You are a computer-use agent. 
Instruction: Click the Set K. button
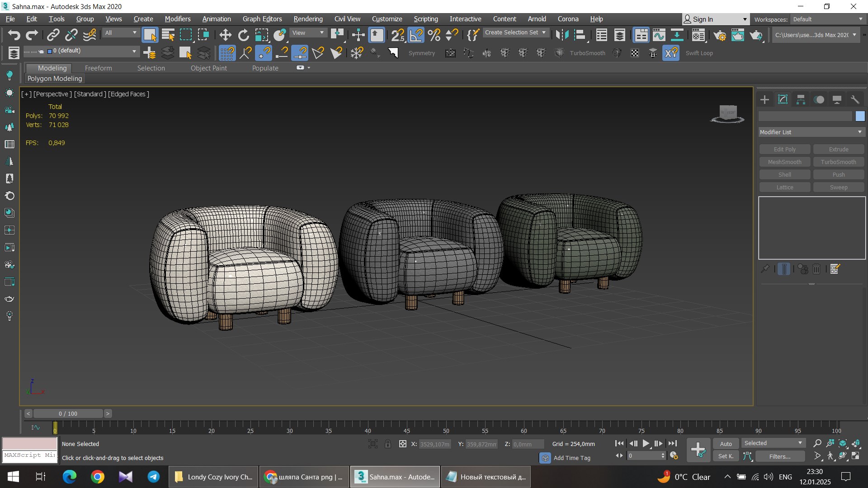(x=726, y=456)
